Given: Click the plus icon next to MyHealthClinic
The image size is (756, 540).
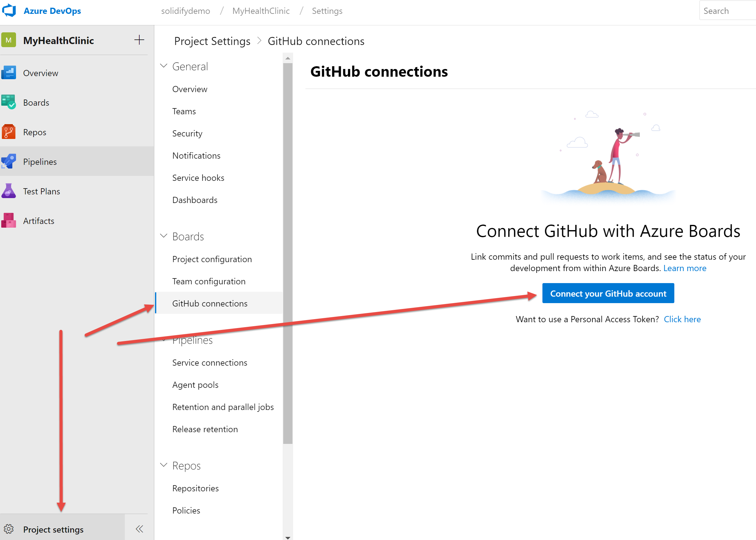Looking at the screenshot, I should pyautogui.click(x=139, y=40).
